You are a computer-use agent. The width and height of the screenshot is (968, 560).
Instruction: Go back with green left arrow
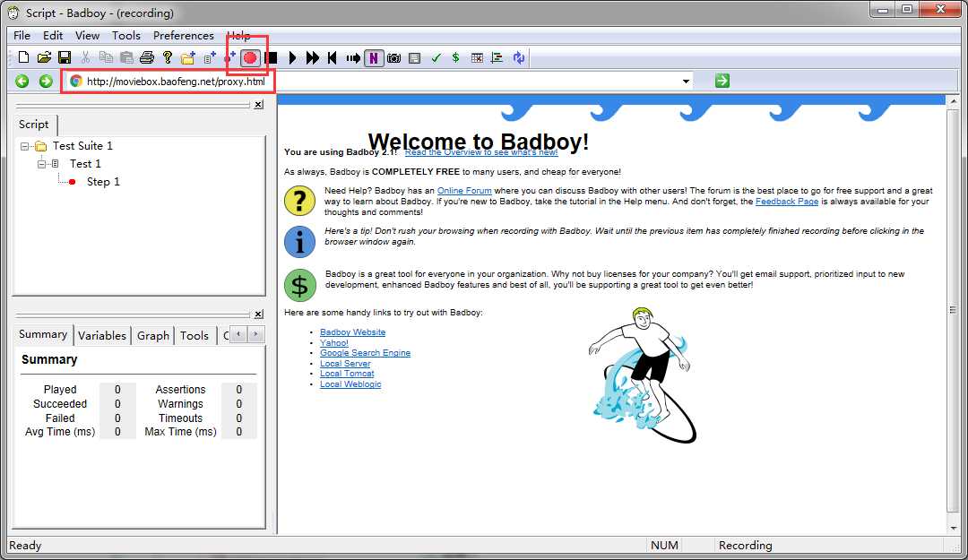click(22, 81)
